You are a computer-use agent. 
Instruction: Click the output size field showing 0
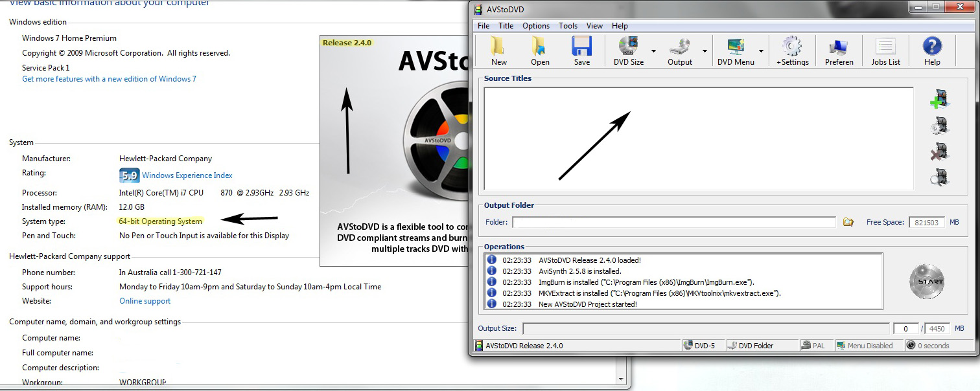point(906,329)
